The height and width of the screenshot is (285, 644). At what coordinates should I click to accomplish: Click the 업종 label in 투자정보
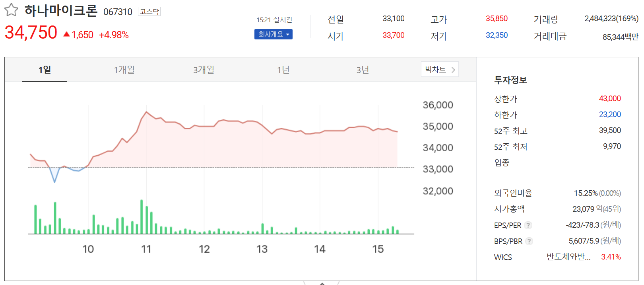(502, 162)
